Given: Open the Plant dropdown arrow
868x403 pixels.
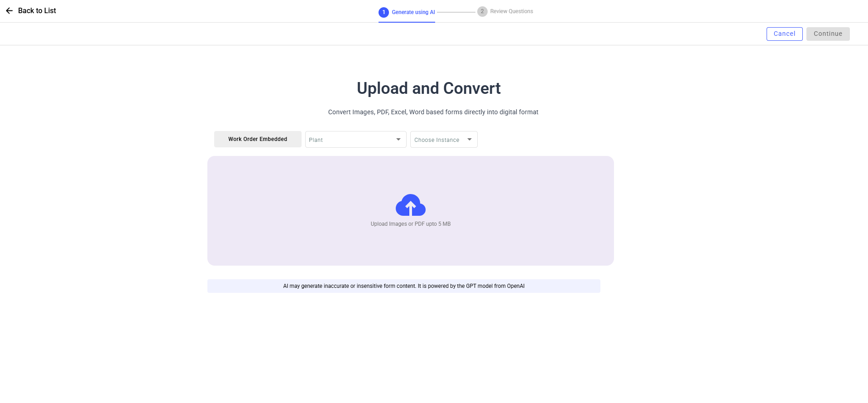Looking at the screenshot, I should pyautogui.click(x=398, y=140).
